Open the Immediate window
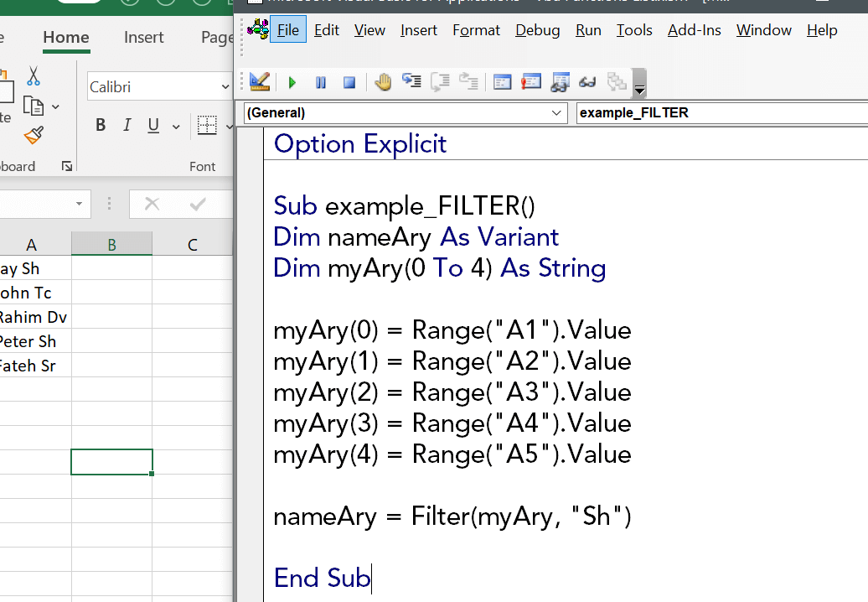The width and height of the screenshot is (868, 602). [x=531, y=82]
